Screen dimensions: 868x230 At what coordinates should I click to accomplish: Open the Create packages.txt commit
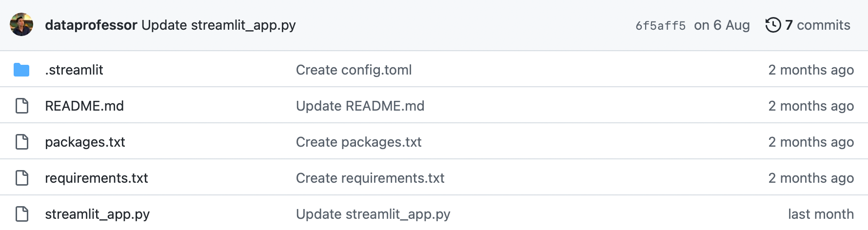[358, 142]
